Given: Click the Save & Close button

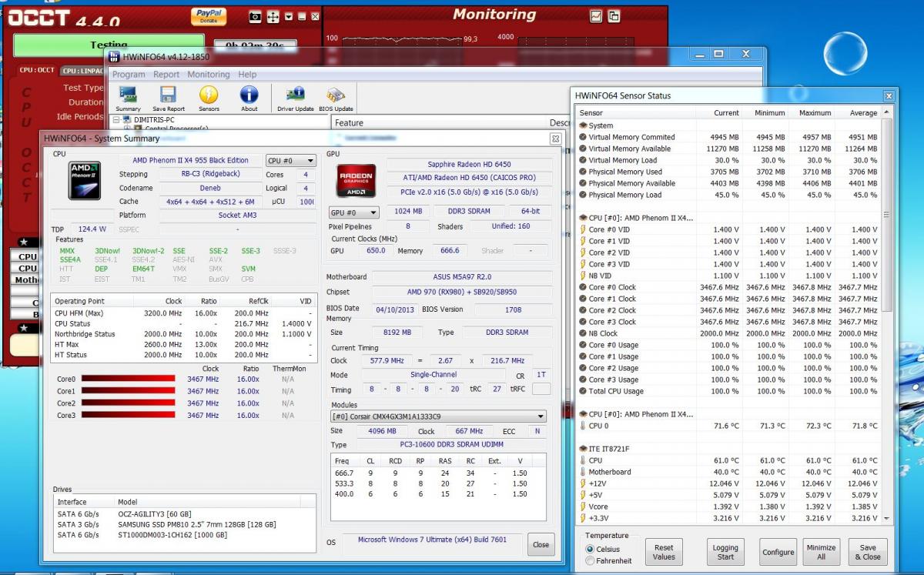Looking at the screenshot, I should (867, 552).
